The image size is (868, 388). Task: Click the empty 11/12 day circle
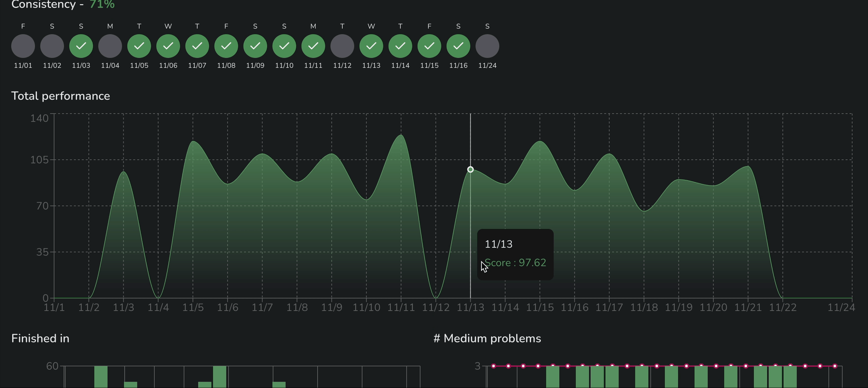click(342, 46)
